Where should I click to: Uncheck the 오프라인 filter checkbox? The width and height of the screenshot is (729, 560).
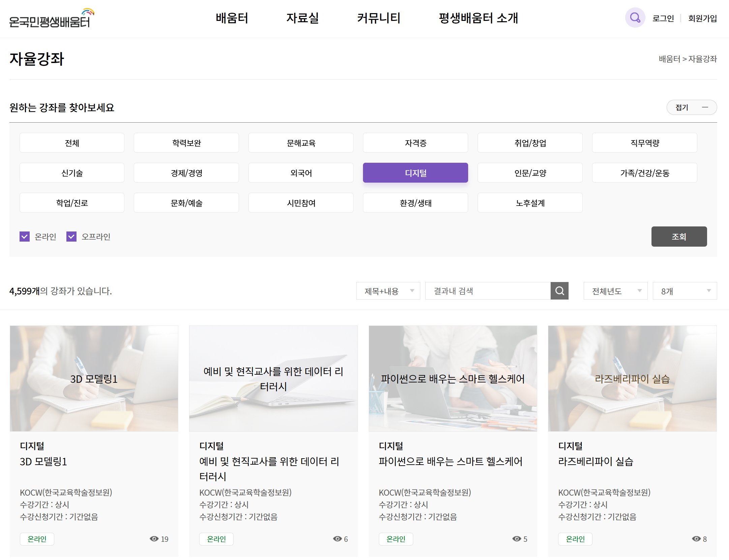[71, 236]
